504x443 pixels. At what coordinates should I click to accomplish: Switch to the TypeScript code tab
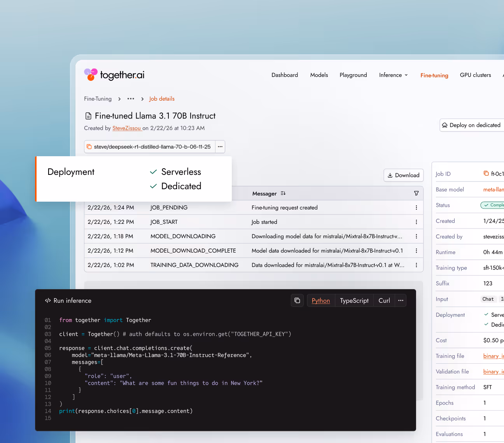tap(354, 300)
